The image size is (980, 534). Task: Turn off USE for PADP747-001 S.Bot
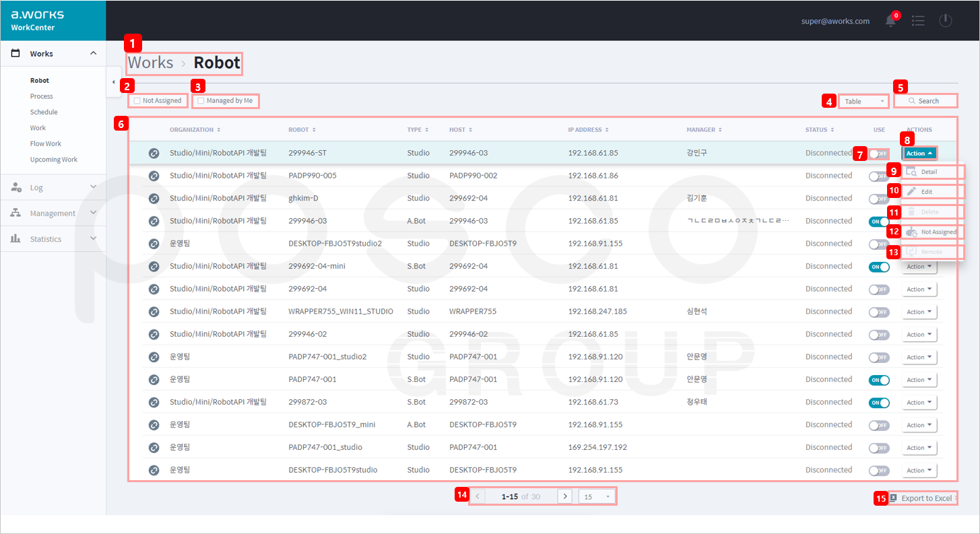point(879,380)
